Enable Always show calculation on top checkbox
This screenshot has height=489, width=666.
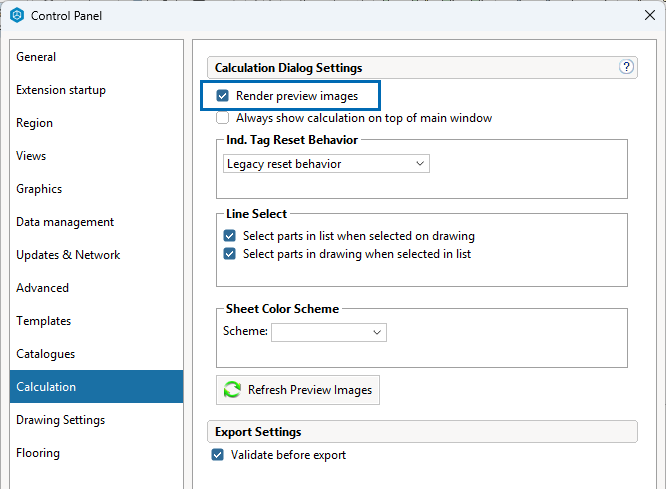[223, 118]
